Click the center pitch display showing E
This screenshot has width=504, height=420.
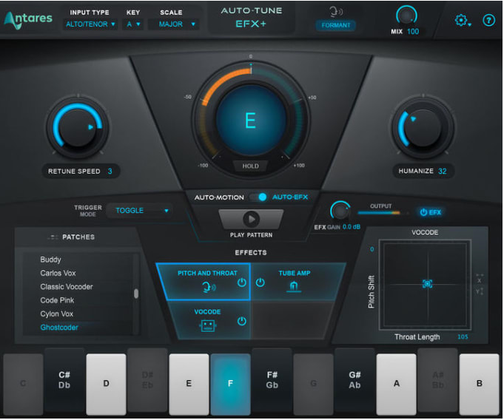(x=251, y=121)
